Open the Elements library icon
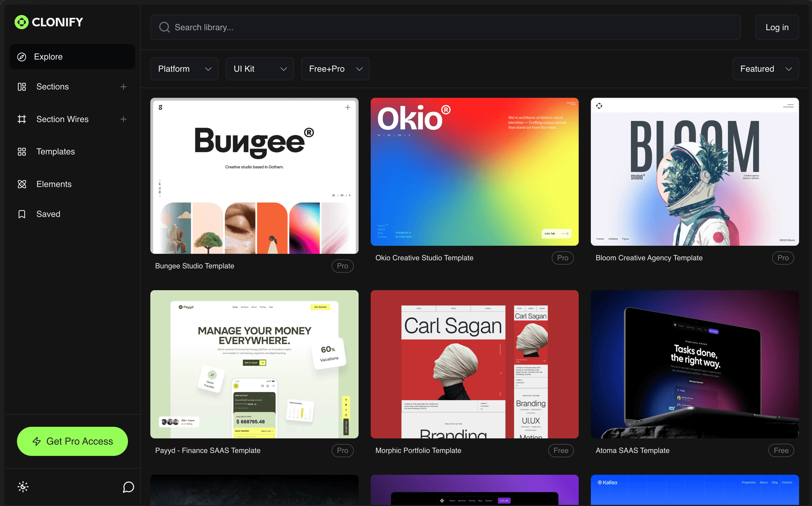 tap(22, 184)
